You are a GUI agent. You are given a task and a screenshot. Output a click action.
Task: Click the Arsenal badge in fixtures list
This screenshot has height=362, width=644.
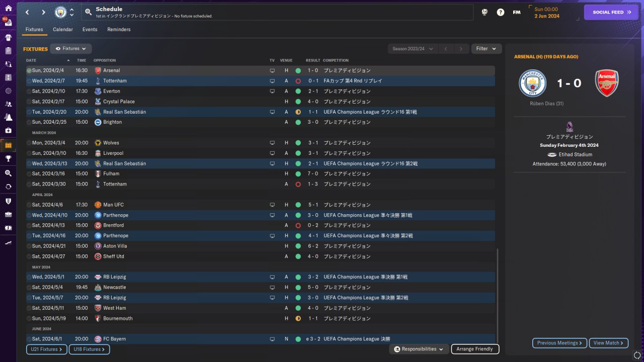point(98,70)
